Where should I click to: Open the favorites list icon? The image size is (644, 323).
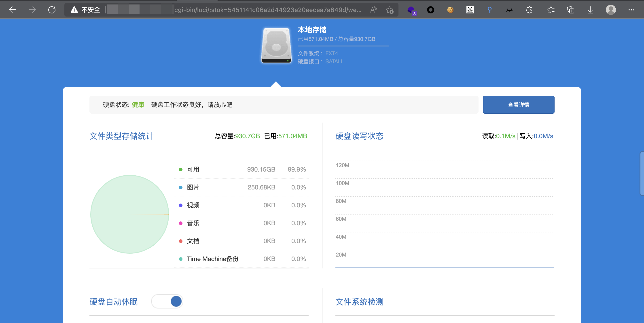coord(551,10)
